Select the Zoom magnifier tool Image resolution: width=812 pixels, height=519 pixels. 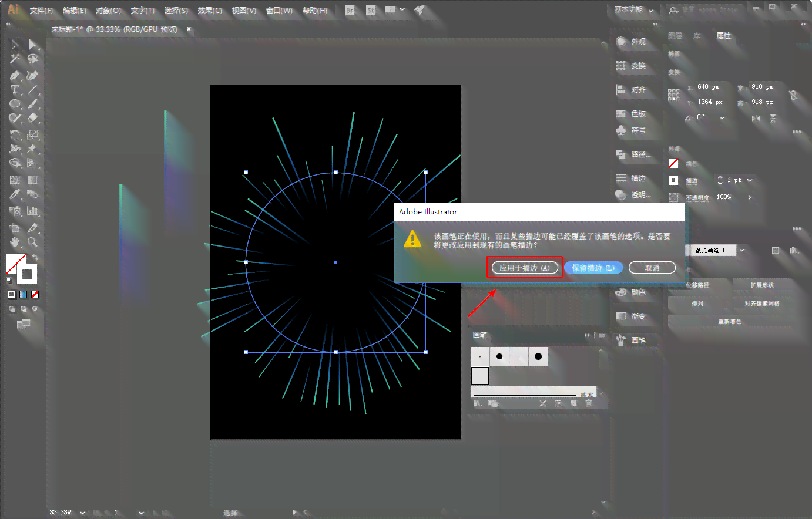(33, 242)
